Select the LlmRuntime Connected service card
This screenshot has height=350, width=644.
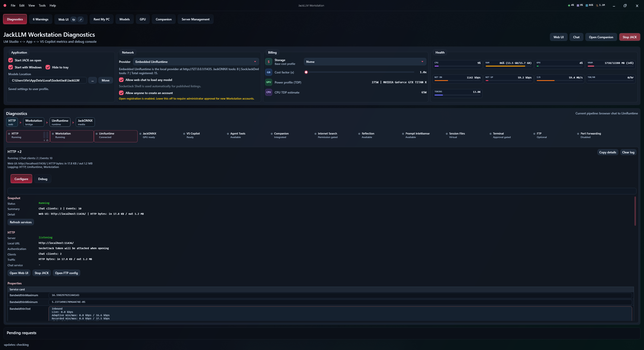pyautogui.click(x=116, y=136)
